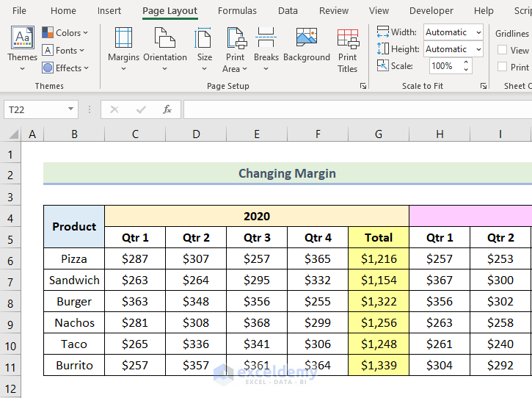Click the Margins icon
This screenshot has width=532, height=398.
[123, 37]
